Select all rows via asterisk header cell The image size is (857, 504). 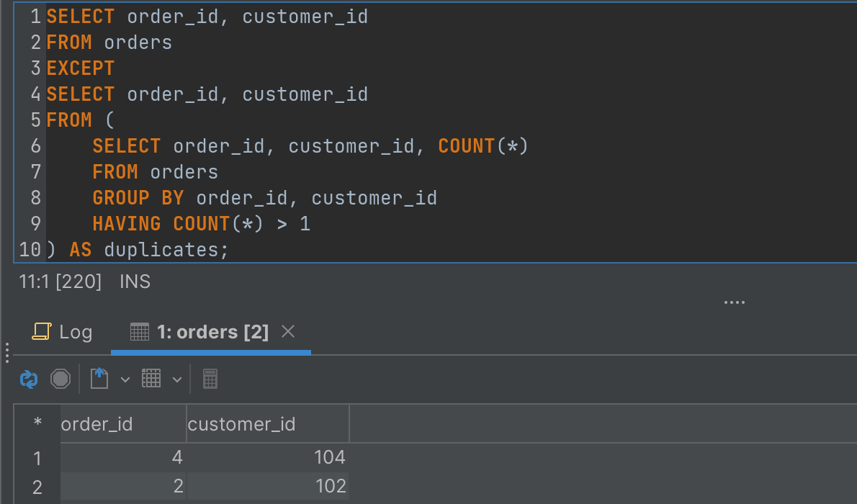pos(37,423)
